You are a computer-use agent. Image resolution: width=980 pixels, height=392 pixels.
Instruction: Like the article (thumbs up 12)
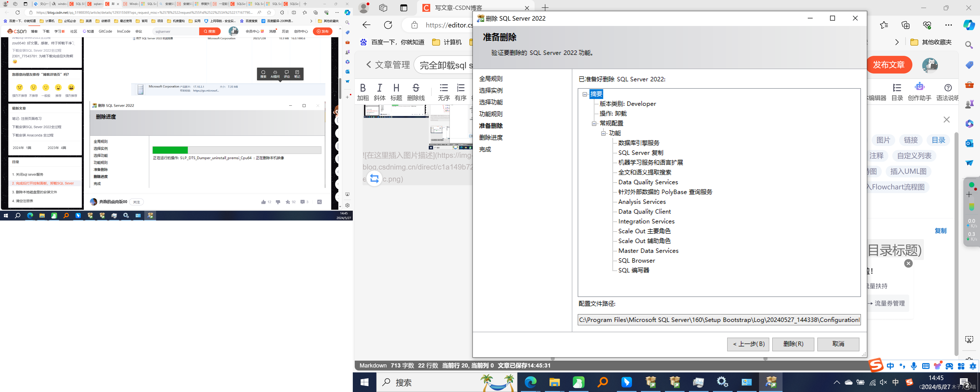[266, 202]
